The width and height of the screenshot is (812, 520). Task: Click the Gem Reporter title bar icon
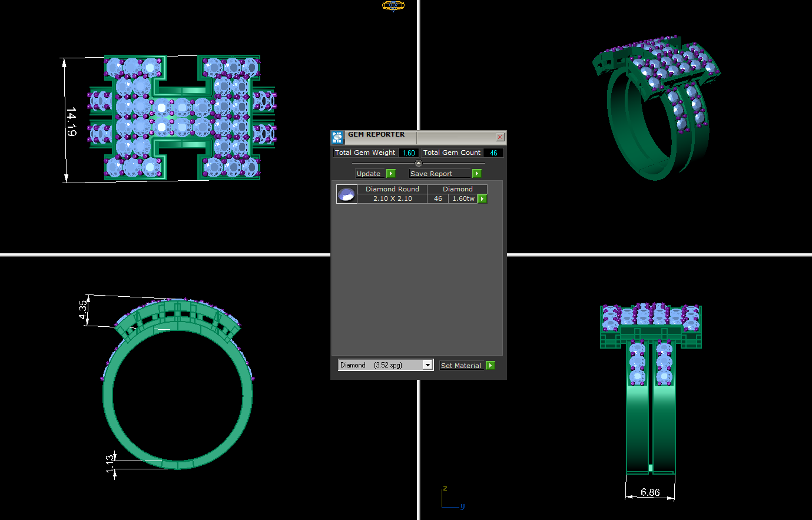click(x=337, y=137)
